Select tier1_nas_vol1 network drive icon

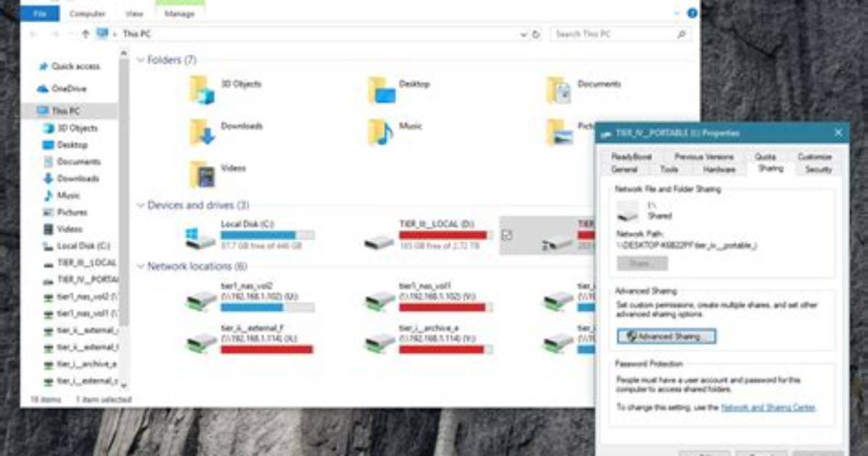380,300
